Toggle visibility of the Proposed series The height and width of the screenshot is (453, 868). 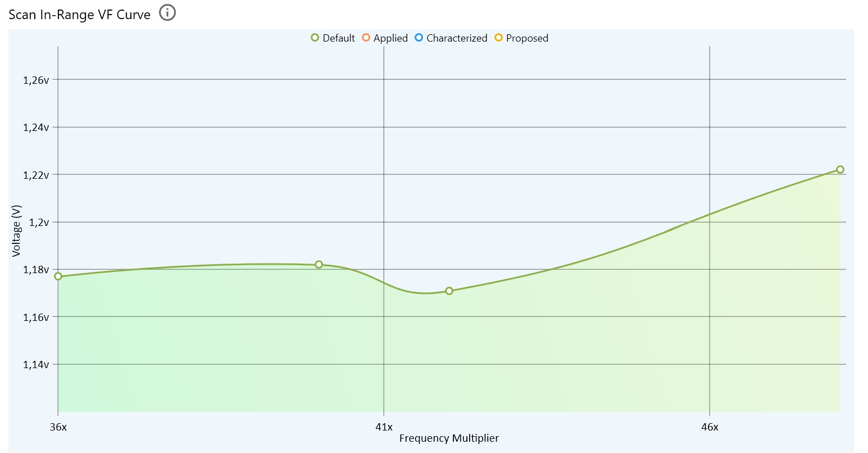coord(527,38)
